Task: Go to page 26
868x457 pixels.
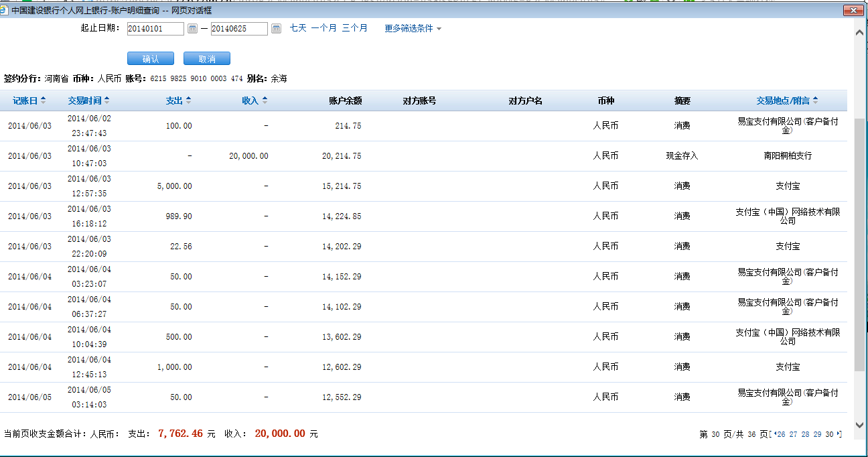Action: pos(781,434)
